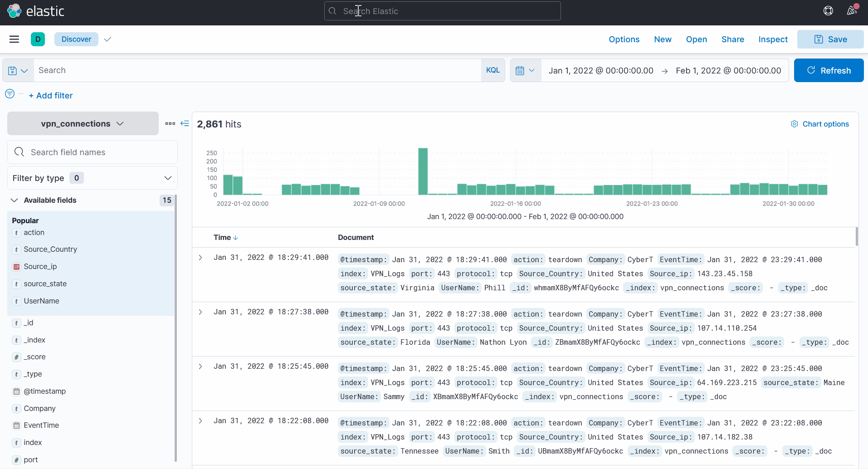Open index pattern options dots icon

170,123
